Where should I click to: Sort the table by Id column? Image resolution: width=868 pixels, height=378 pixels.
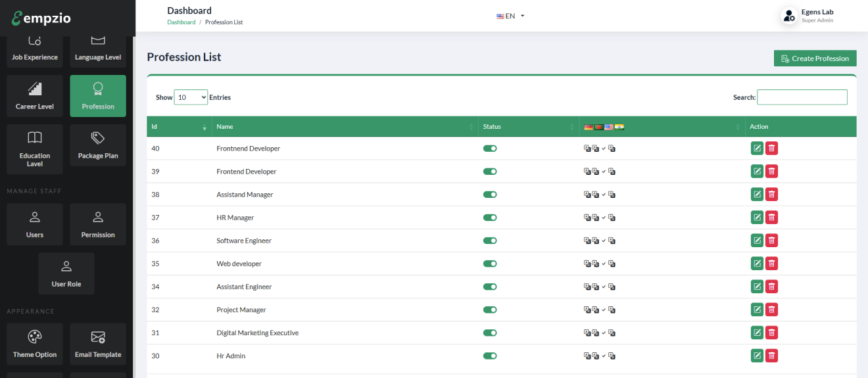179,126
